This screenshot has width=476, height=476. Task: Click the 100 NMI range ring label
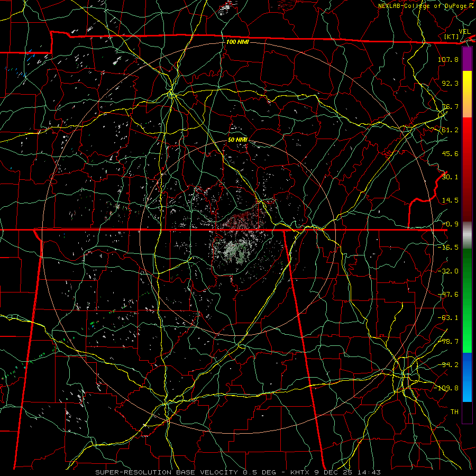point(237,42)
